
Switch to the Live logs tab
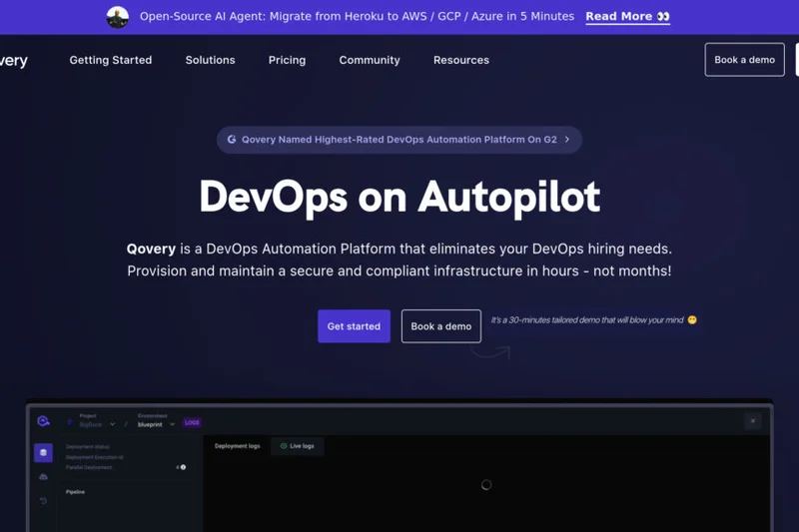[x=298, y=446]
